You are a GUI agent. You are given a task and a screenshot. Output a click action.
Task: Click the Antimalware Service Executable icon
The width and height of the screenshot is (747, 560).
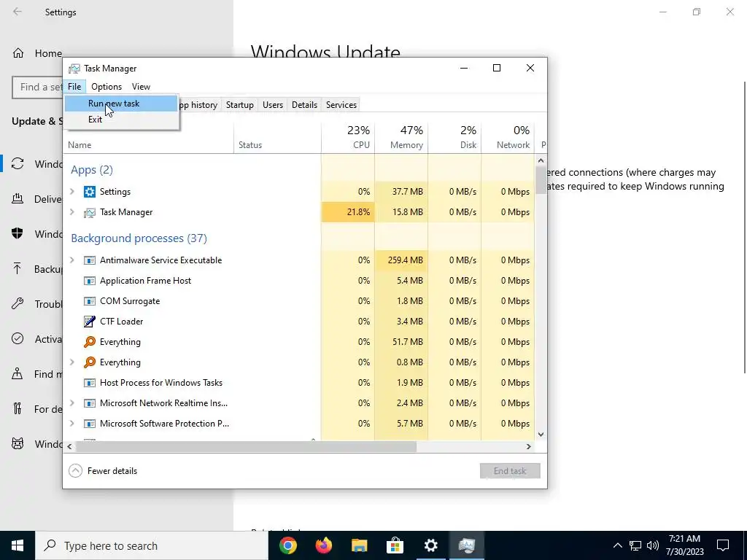90,260
